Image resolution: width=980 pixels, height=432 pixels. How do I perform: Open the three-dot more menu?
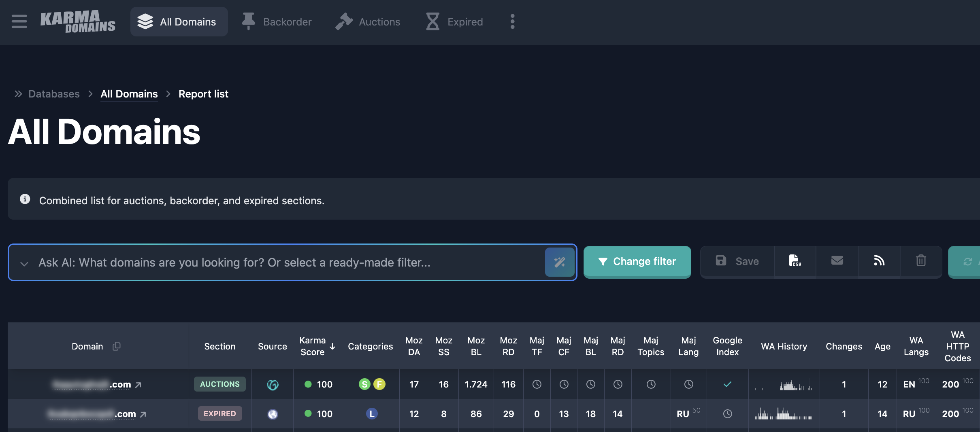[x=512, y=22]
